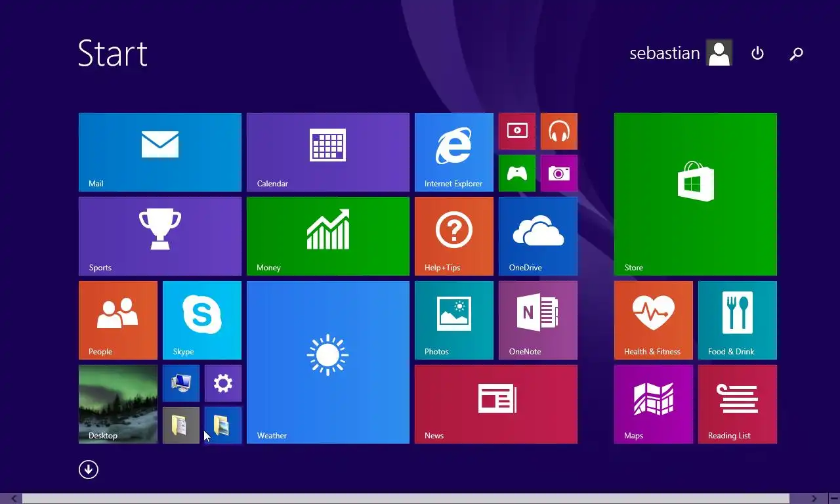Open the Internet Explorer tile
Screen dimensions: 840x504
click(454, 152)
